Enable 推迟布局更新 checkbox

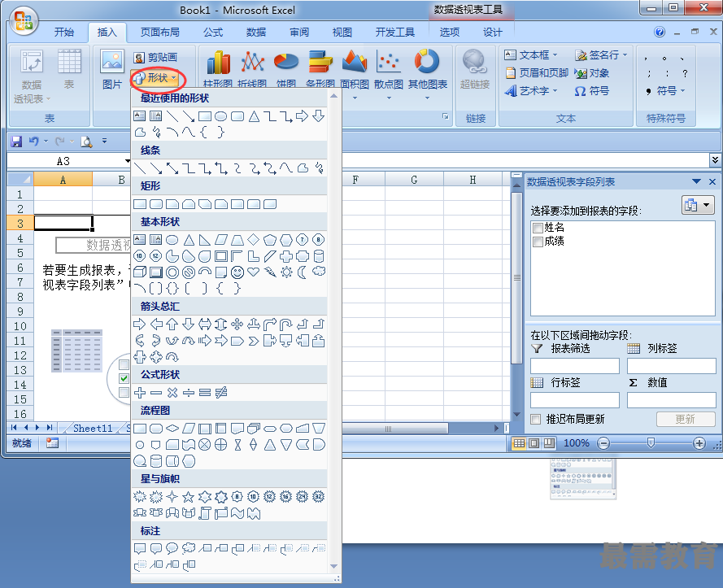(535, 419)
